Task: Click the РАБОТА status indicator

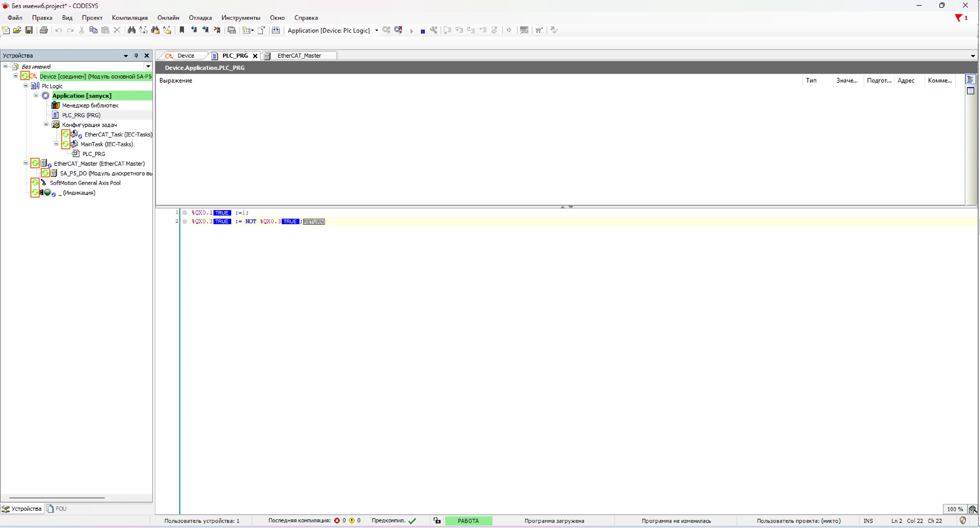Action: (x=468, y=520)
